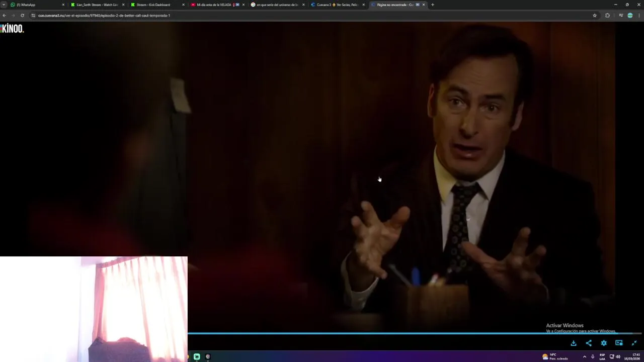Close the Mi día ante de la VELADA tab
The image size is (644, 362).
point(244,5)
